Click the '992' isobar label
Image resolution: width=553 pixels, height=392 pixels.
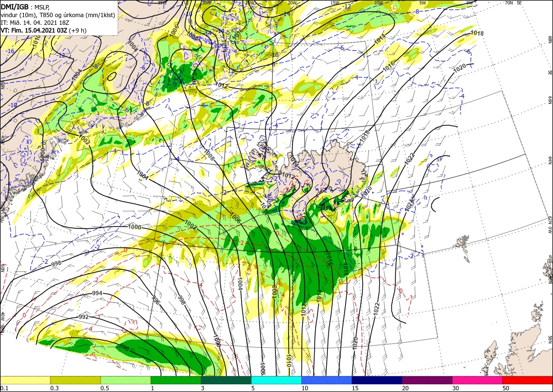(84, 317)
